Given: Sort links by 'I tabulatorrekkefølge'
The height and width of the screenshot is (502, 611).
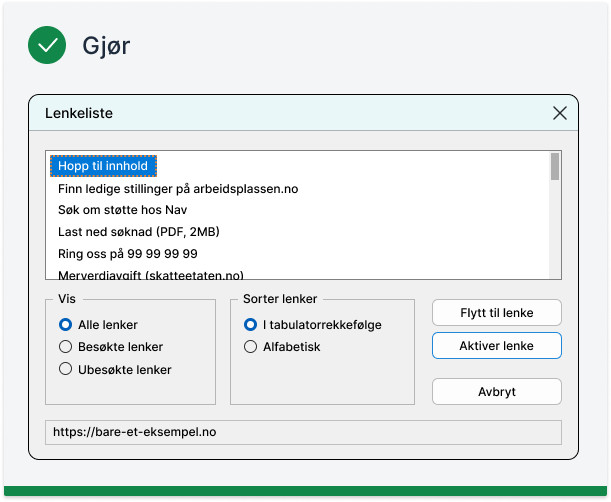Looking at the screenshot, I should point(250,325).
